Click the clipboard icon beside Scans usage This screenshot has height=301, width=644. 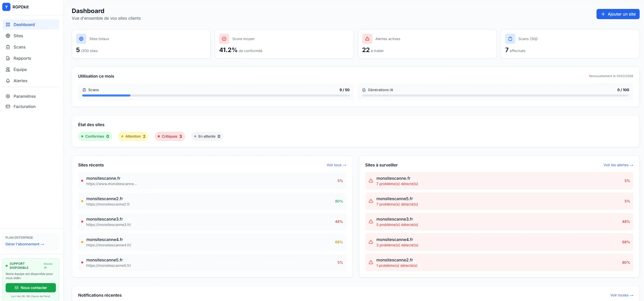point(84,90)
